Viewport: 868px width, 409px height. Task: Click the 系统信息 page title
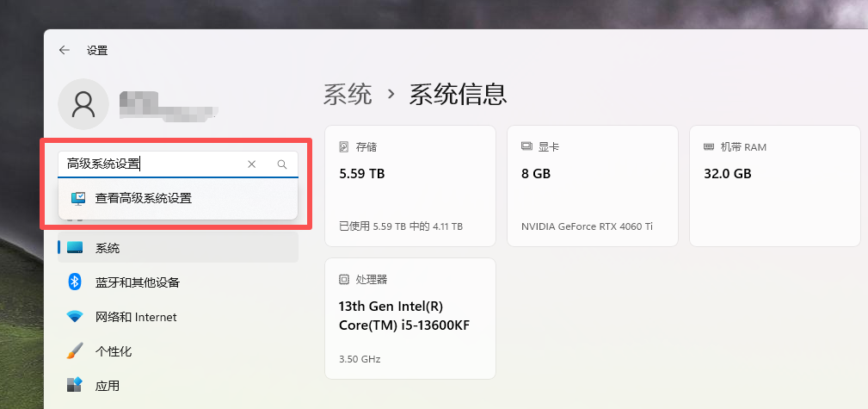click(x=458, y=94)
